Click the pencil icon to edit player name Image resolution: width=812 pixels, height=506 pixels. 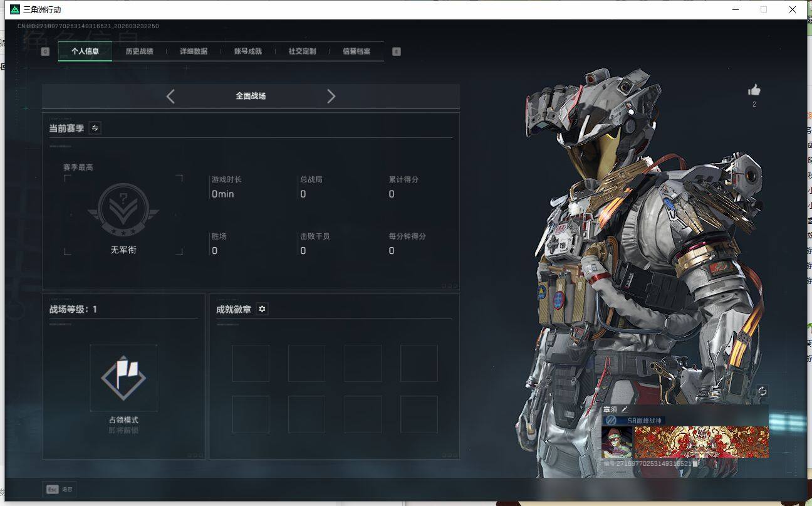[624, 409]
